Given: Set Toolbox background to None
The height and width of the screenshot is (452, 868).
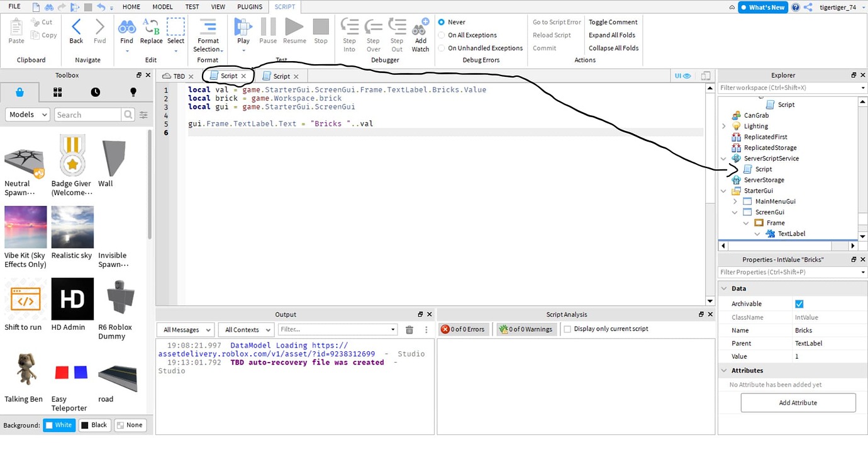Looking at the screenshot, I should [130, 425].
